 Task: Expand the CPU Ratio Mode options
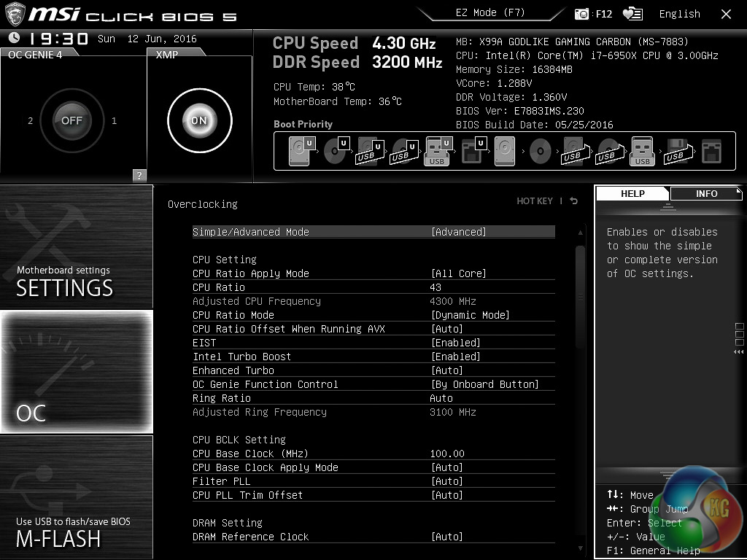click(470, 315)
